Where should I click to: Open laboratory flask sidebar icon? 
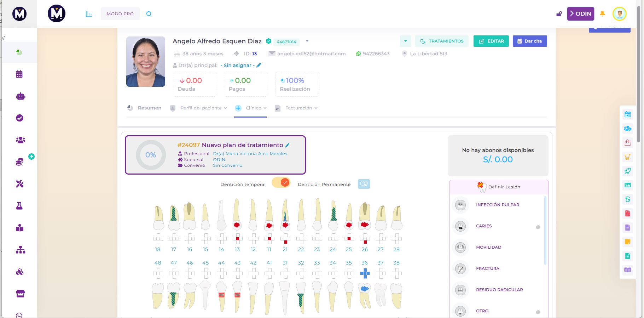19,206
